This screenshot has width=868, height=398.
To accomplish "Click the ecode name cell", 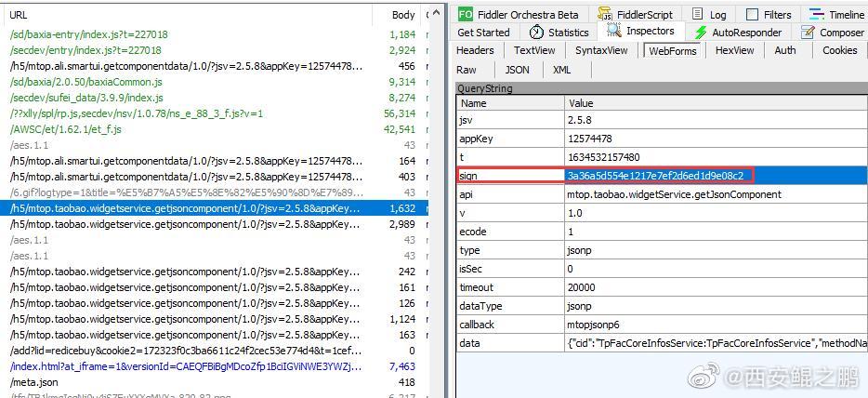I will 510,232.
